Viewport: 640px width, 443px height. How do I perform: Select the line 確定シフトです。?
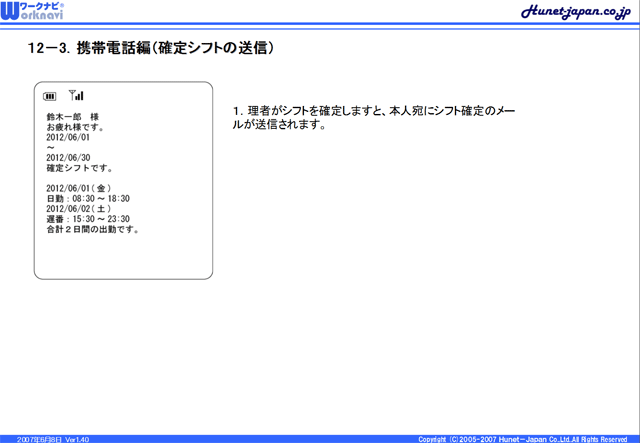click(x=80, y=168)
